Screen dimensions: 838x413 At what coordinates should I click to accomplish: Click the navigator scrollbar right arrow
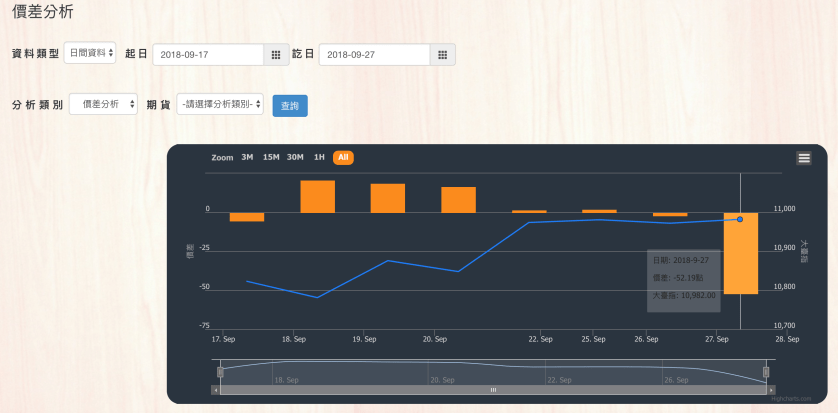pos(770,389)
